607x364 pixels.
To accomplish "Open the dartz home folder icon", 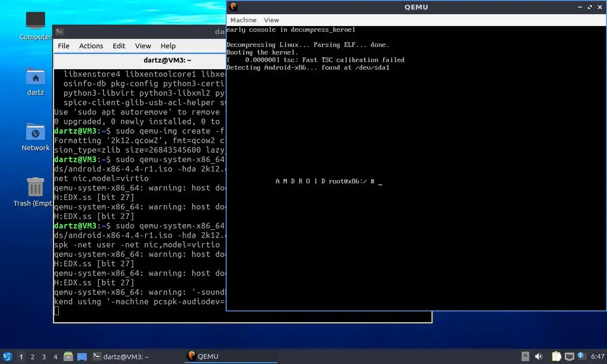I will point(36,82).
